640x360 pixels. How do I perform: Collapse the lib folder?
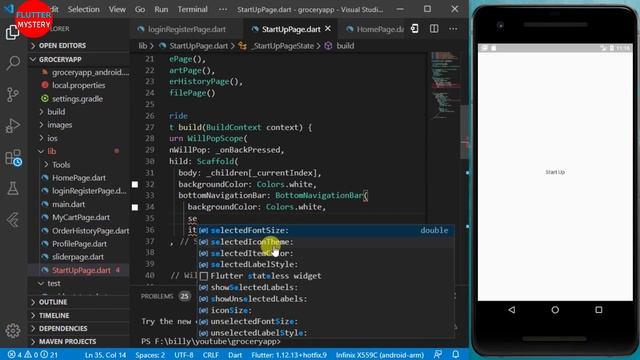click(51, 151)
